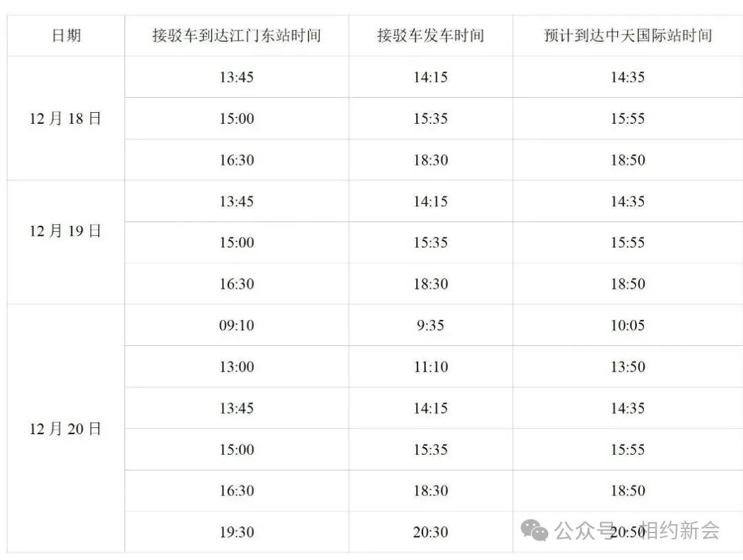This screenshot has width=743, height=560.
Task: Select the 12月19日 date cell
Action: 66,231
